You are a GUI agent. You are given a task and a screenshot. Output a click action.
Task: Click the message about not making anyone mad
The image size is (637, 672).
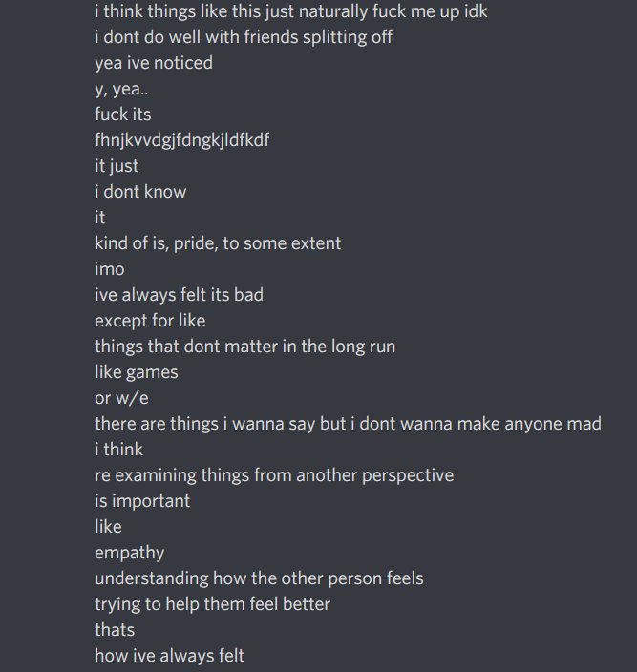click(348, 424)
